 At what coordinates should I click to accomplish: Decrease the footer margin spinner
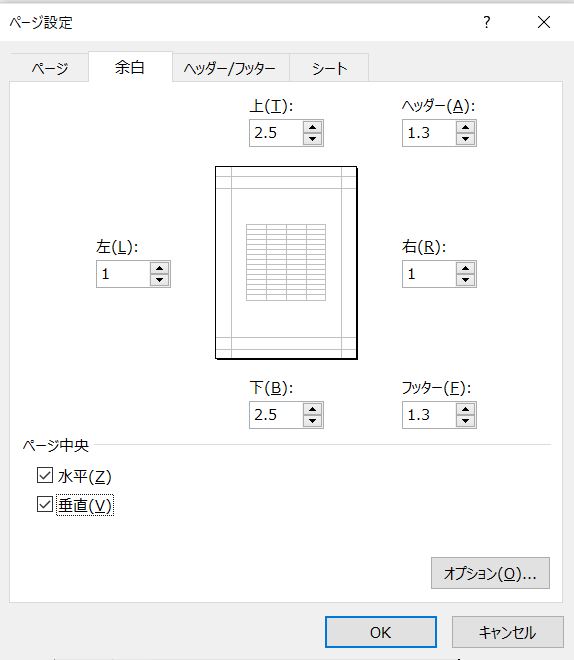(465, 421)
